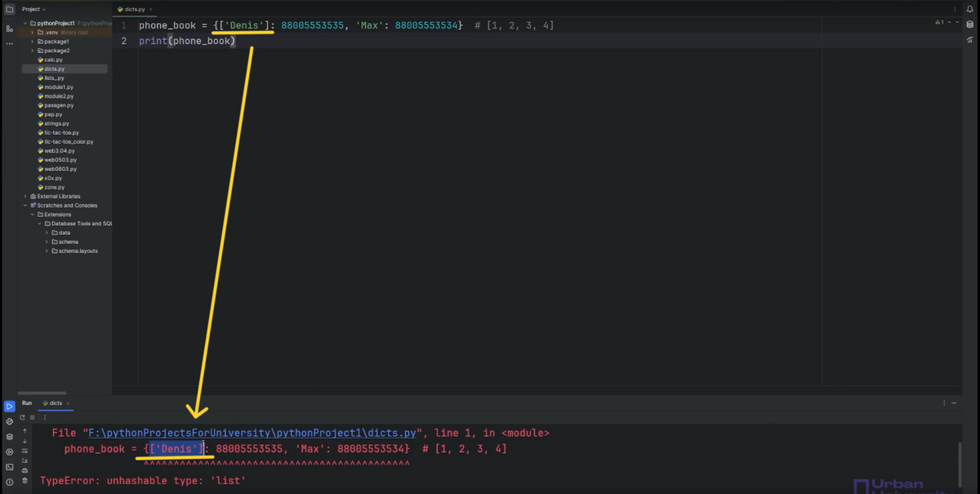Collapse the Extensions folder
Viewport: 980px width, 494px height.
pos(33,214)
